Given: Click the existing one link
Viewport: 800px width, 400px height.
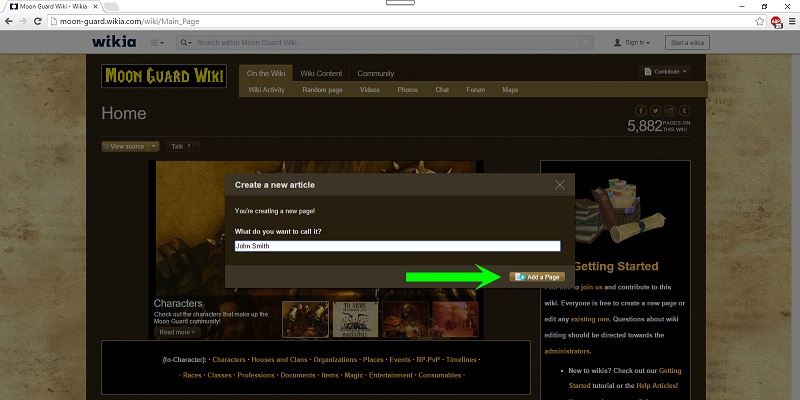Looking at the screenshot, I should pyautogui.click(x=590, y=319).
